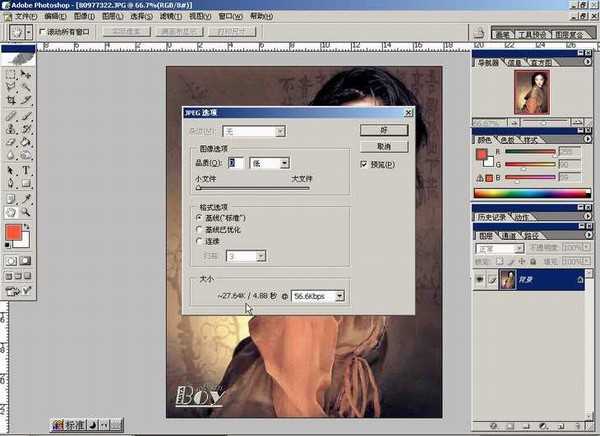Toggle the 预览 (Preview) checkbox
Image resolution: width=600 pixels, height=436 pixels.
(x=364, y=164)
